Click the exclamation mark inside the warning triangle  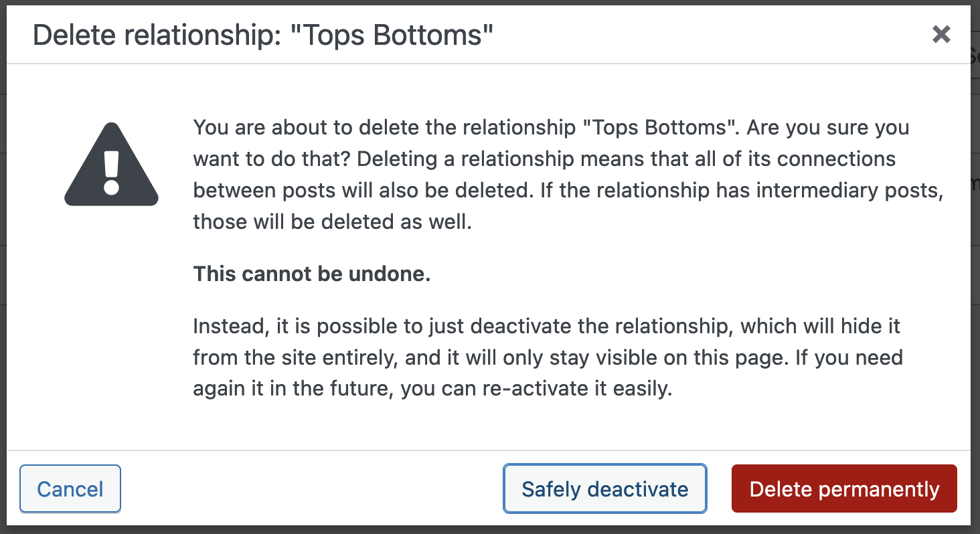111,173
